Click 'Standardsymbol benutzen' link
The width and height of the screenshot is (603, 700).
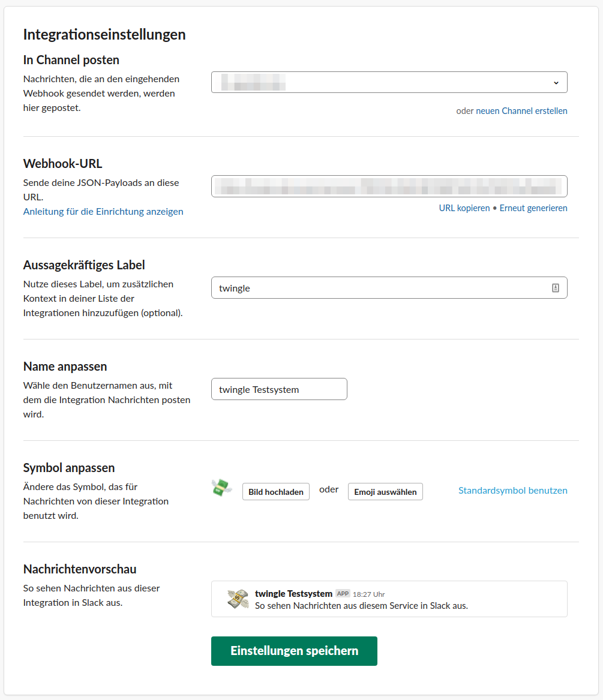click(x=513, y=491)
